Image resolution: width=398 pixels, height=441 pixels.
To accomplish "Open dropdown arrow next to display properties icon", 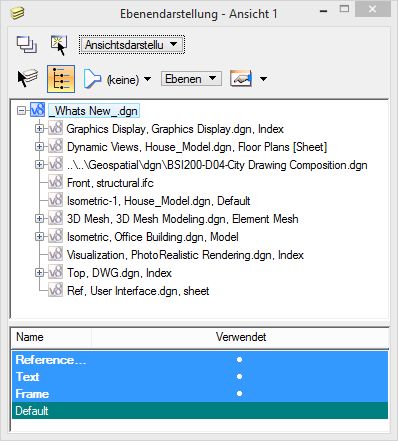I will (x=263, y=79).
